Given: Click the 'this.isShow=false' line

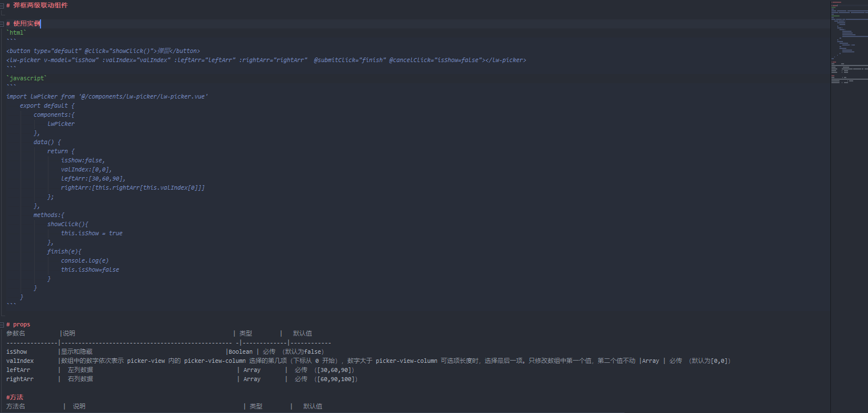Looking at the screenshot, I should click(90, 269).
